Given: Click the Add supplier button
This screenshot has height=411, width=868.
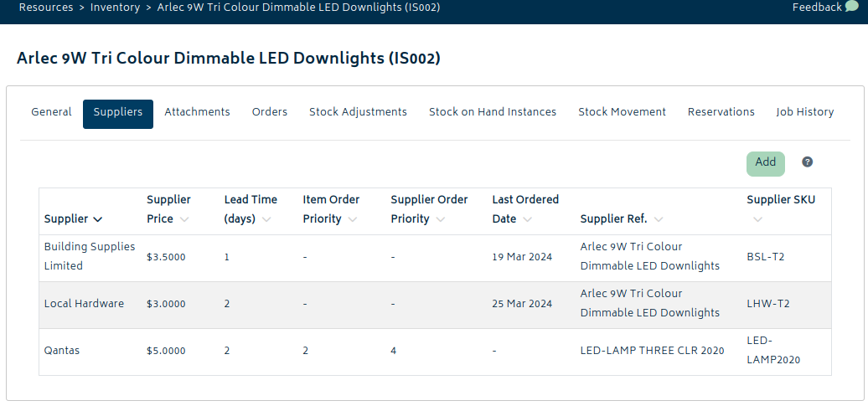Looking at the screenshot, I should [766, 164].
